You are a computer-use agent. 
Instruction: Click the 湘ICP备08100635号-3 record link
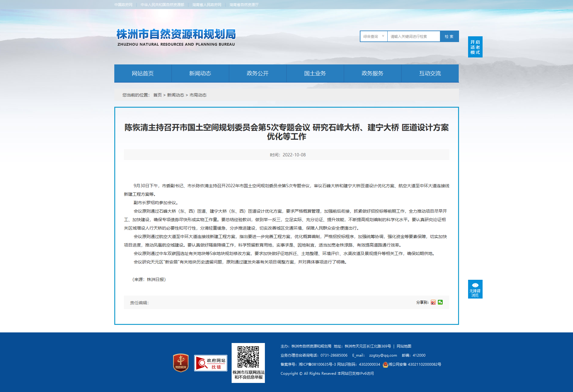pos(317,364)
